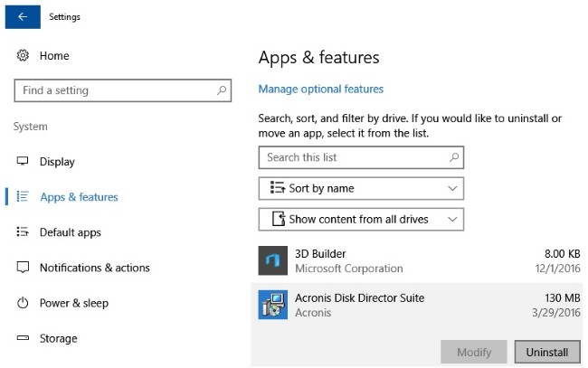Select the 3D Builder app name
This screenshot has width=588, height=368.
point(320,254)
